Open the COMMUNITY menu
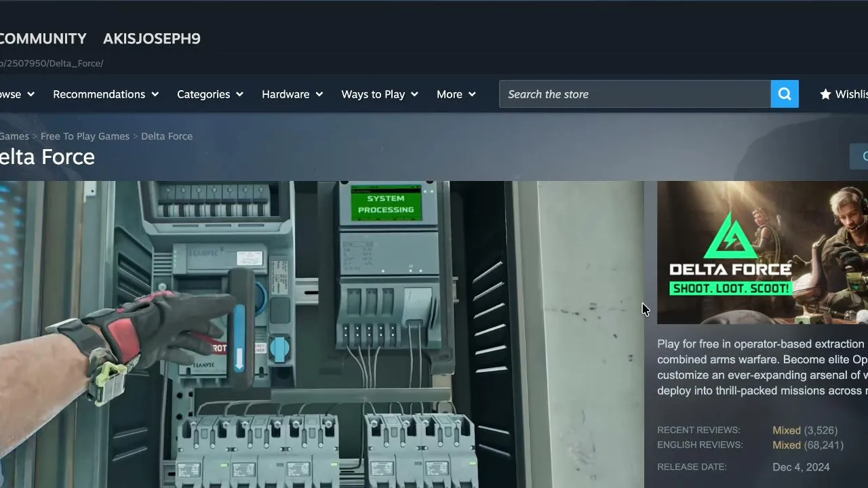Screen dimensions: 868x488 click(x=43, y=39)
